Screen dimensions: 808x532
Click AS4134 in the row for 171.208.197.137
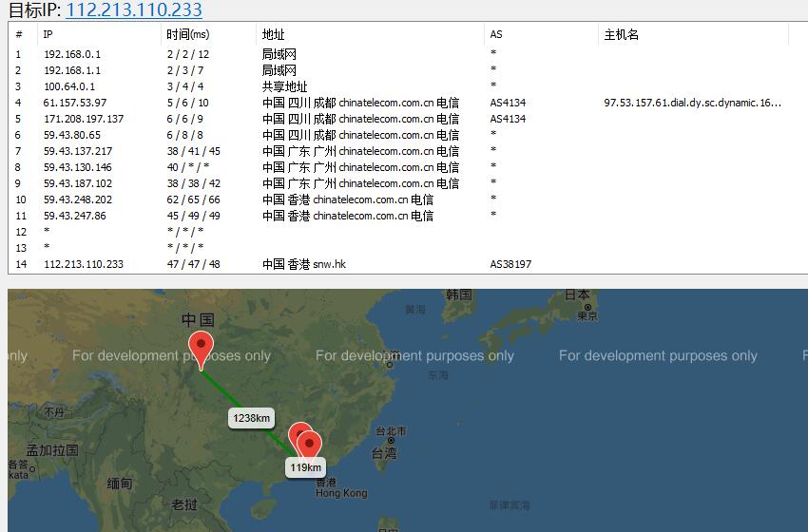pyautogui.click(x=509, y=119)
